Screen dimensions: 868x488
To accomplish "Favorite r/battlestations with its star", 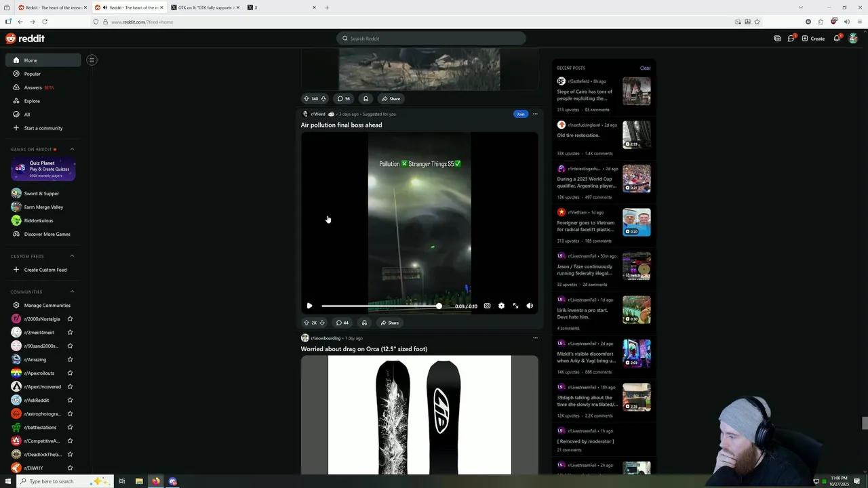I will tap(70, 427).
